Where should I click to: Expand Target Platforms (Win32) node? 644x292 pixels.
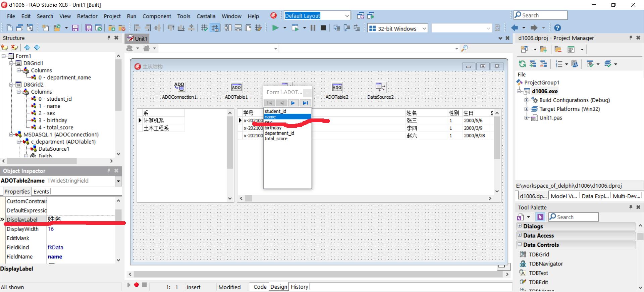(526, 109)
